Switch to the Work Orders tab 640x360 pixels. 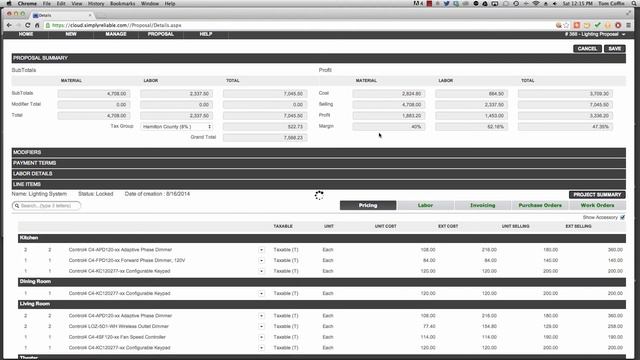597,205
